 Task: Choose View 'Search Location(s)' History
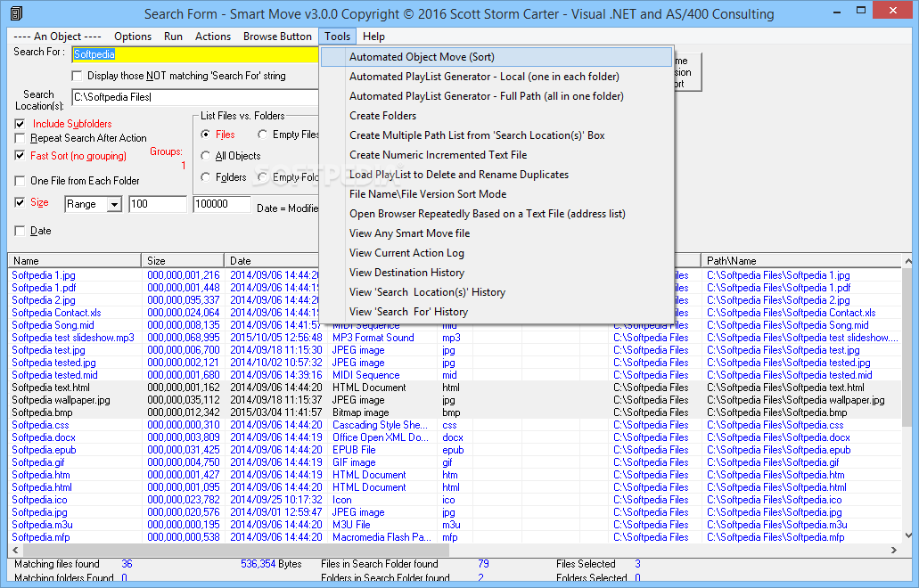pyautogui.click(x=496, y=292)
